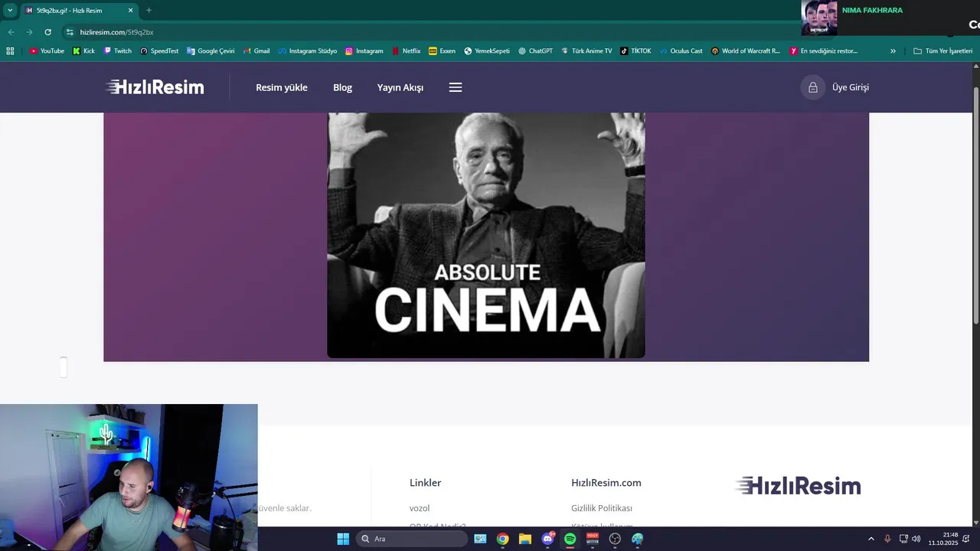Reload the current page
Screen dimensions: 980x551
(47, 32)
